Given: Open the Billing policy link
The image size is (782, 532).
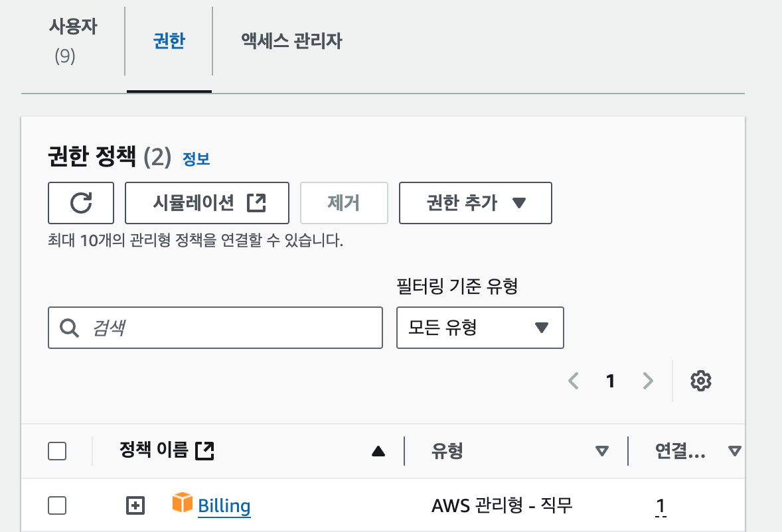Looking at the screenshot, I should pyautogui.click(x=224, y=507).
